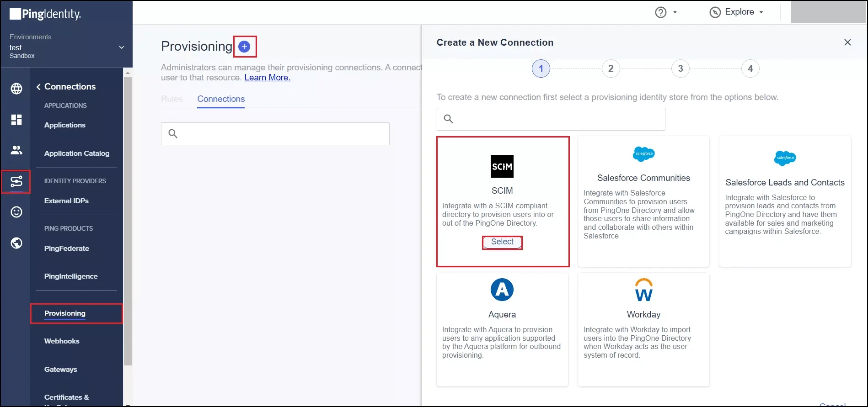Image resolution: width=868 pixels, height=407 pixels.
Task: Select the Salesforce Leads and Contacts title
Action: [x=785, y=183]
